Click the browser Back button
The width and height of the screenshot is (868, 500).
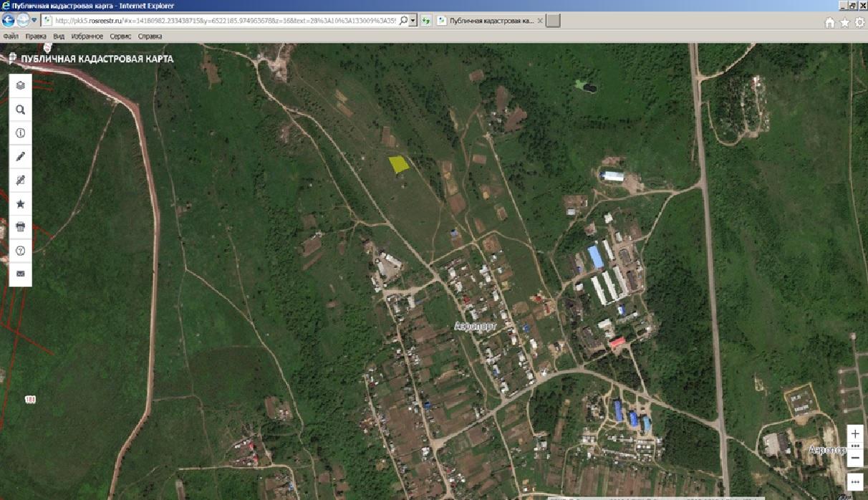(10, 20)
